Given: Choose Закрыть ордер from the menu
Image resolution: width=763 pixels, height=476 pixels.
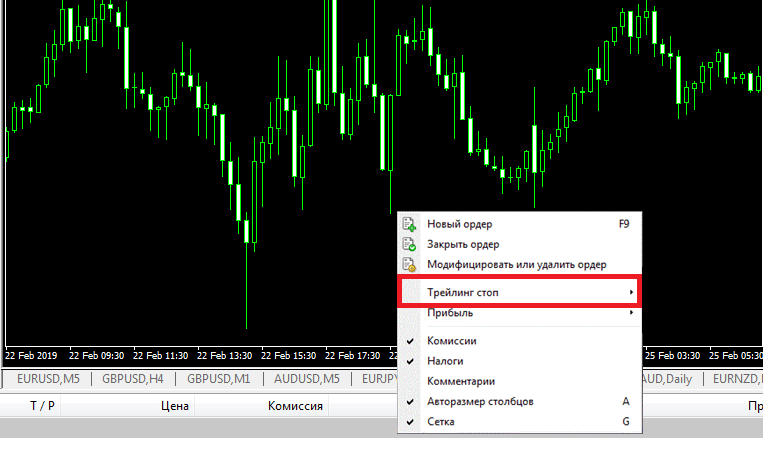Looking at the screenshot, I should pos(463,244).
